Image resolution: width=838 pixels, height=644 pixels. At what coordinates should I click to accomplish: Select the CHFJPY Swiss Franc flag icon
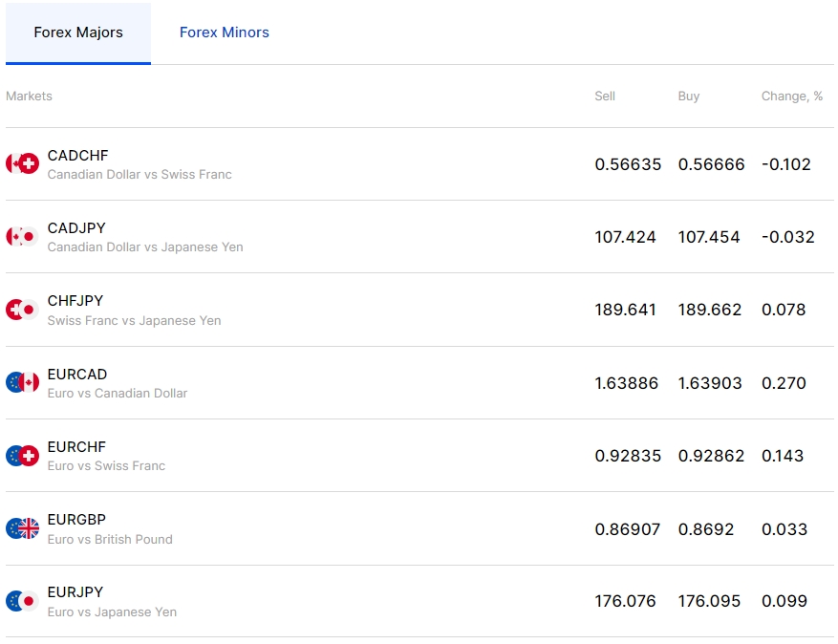[x=22, y=310]
